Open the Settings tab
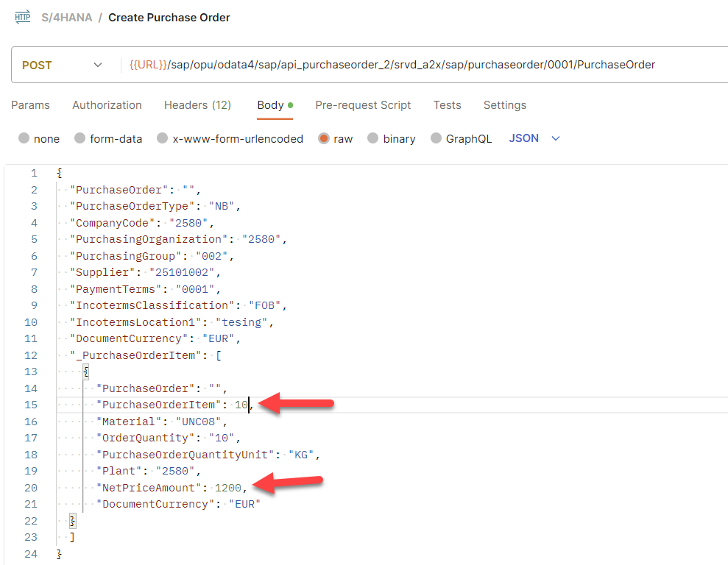Viewport: 728px width, 565px height. tap(505, 105)
